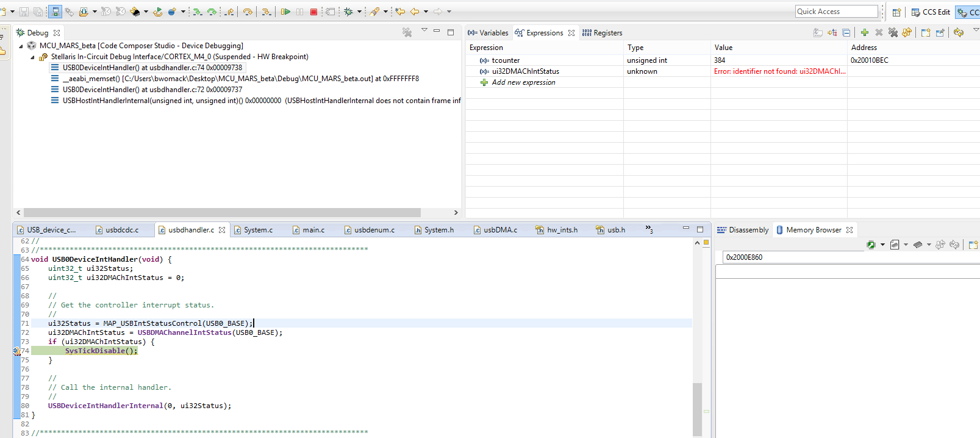Click the Last Edit Location icon
This screenshot has width=980, height=438.
click(400, 12)
